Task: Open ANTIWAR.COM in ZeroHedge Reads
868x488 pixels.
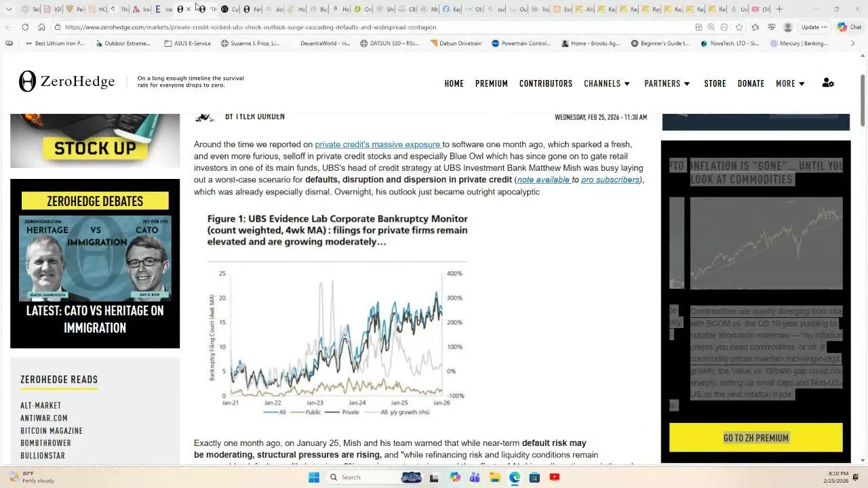Action: (44, 418)
